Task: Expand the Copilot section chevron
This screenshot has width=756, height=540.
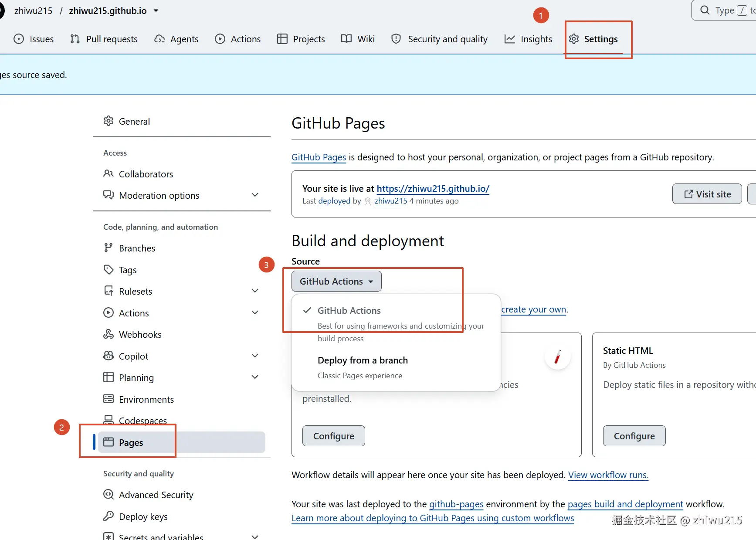Action: (255, 356)
